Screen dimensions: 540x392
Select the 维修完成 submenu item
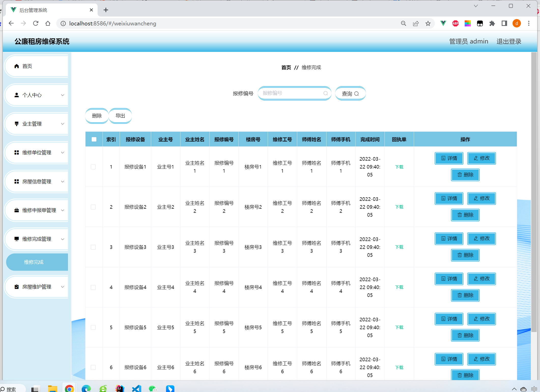tap(34, 262)
